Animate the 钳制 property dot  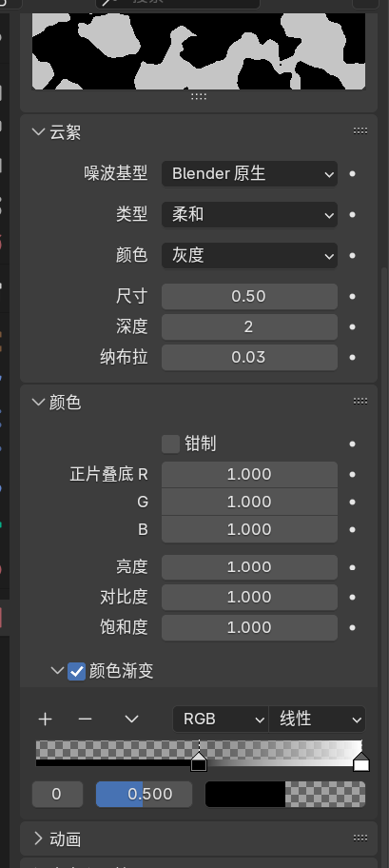(353, 444)
